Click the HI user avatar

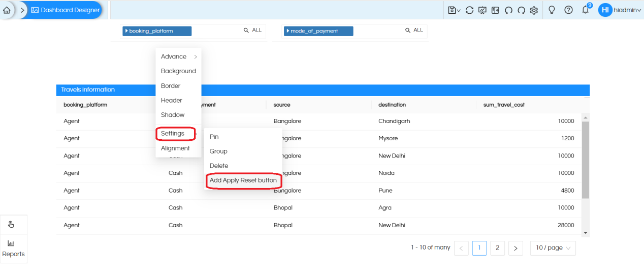click(605, 10)
